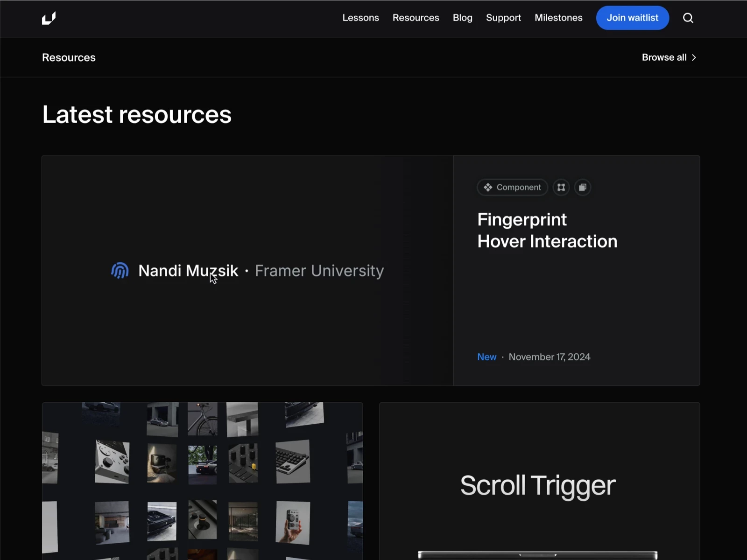Click the Resources breadcrumb label

coord(68,57)
